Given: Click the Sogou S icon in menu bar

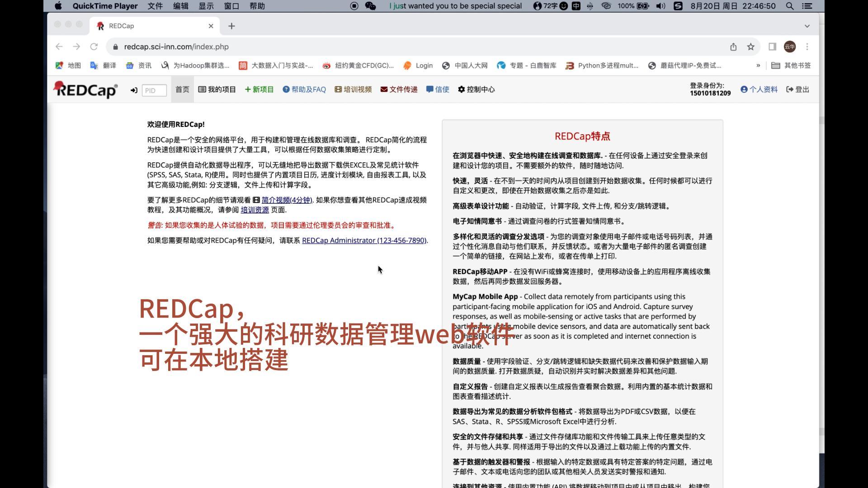Looking at the screenshot, I should coord(678,6).
